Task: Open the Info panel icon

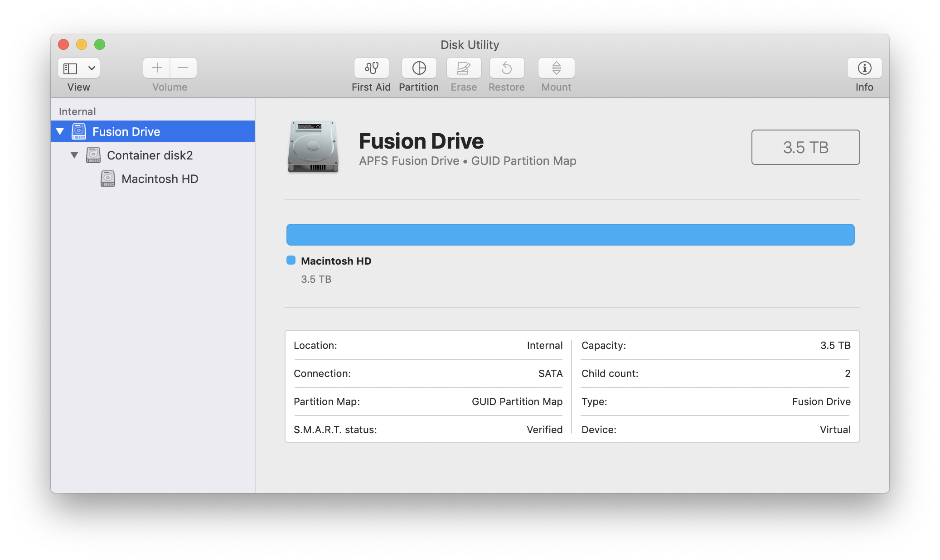Action: [x=864, y=68]
